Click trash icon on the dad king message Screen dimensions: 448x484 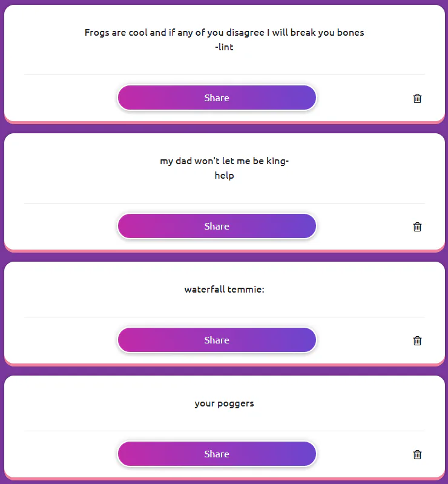click(x=417, y=227)
